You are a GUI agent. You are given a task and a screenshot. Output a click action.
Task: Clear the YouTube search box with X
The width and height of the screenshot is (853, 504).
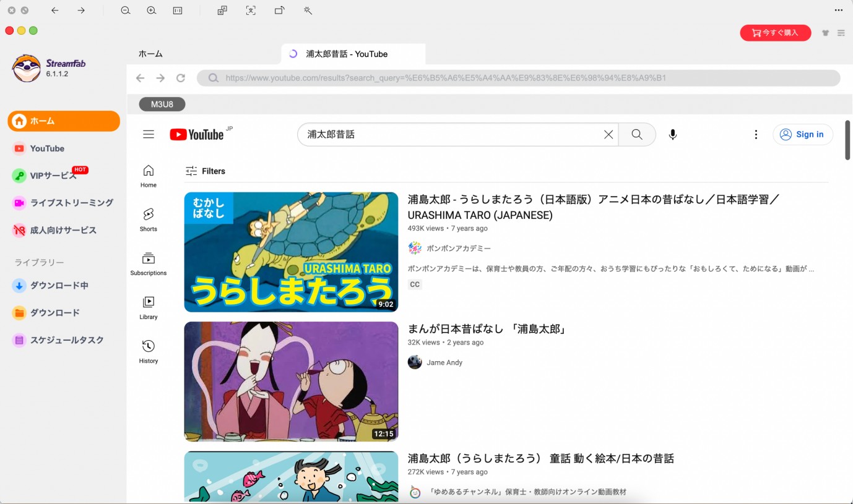click(608, 134)
